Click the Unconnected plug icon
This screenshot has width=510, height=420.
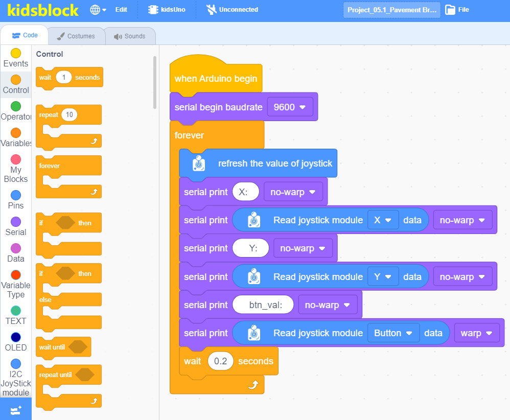tap(212, 10)
